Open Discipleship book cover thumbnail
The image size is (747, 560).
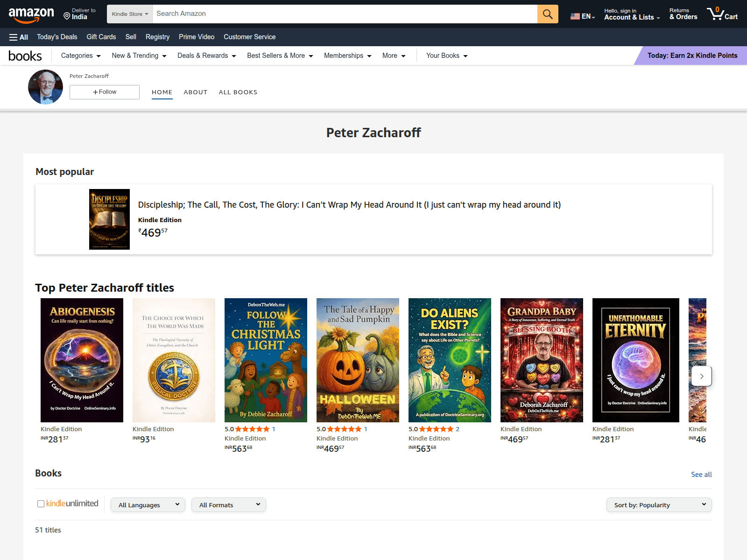pos(109,219)
